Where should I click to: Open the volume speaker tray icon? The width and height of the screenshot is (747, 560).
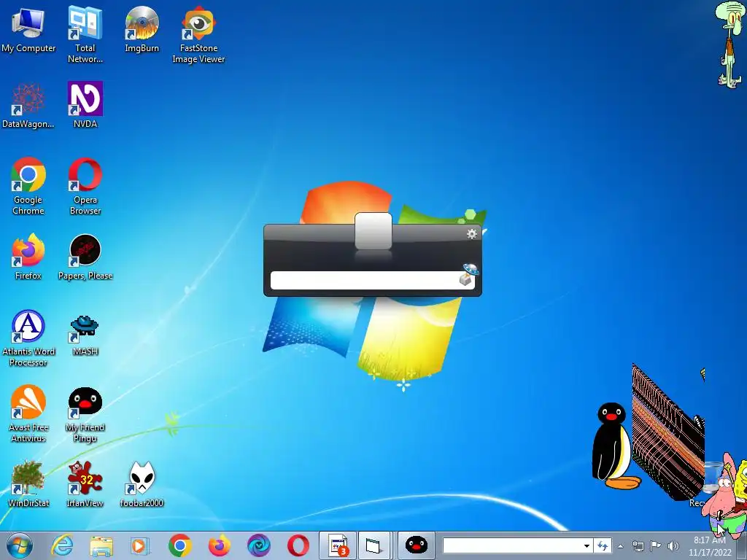tap(673, 546)
